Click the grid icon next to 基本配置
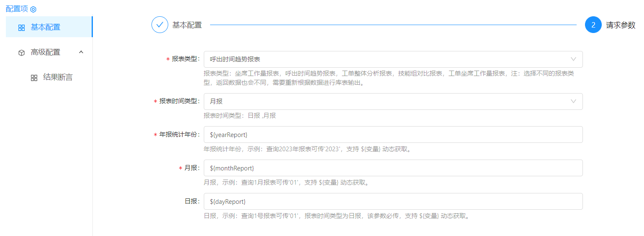This screenshot has height=236, width=644. point(22,28)
